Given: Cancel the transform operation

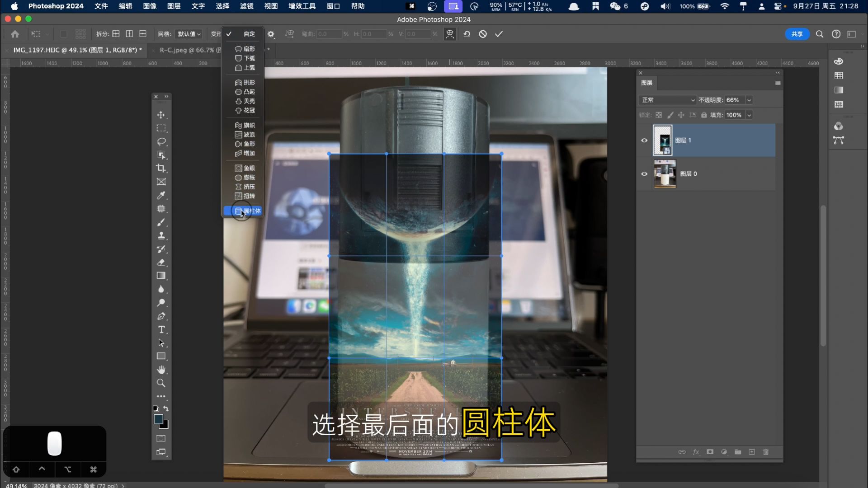Looking at the screenshot, I should point(483,34).
